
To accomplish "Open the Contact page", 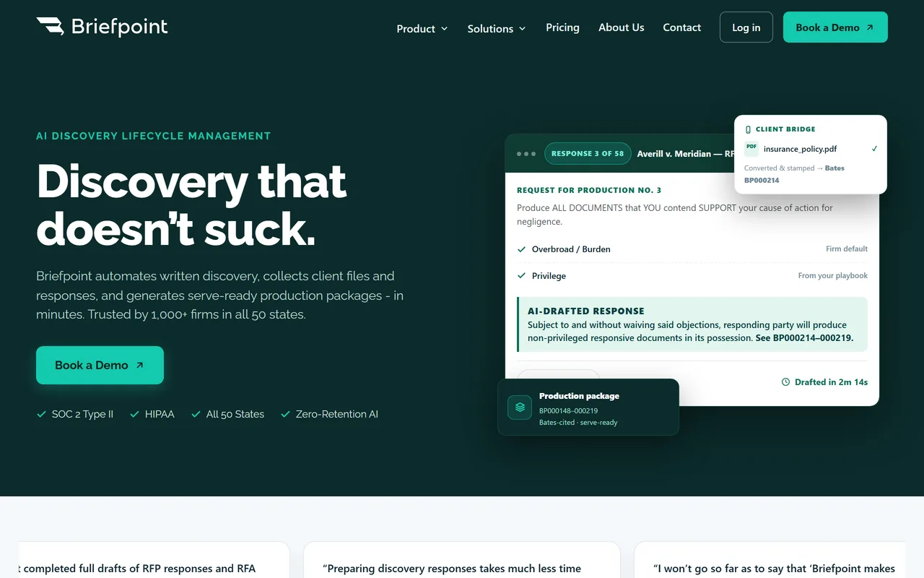I will coord(681,27).
